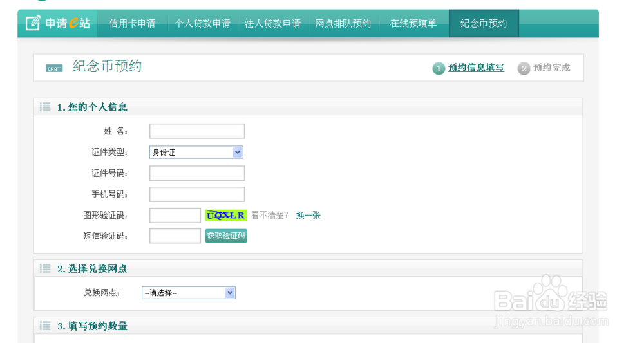
Task: Go to the 网点排队预约 tab
Action: click(x=343, y=23)
